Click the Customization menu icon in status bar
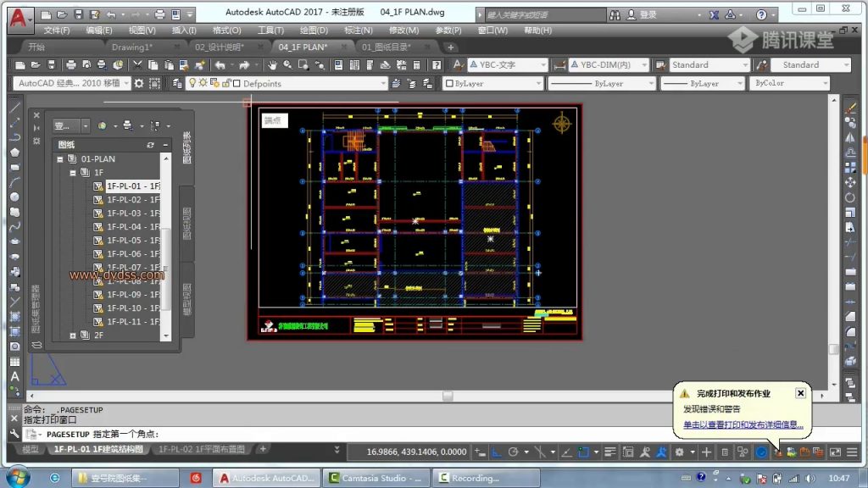The width and height of the screenshot is (868, 488). (852, 452)
